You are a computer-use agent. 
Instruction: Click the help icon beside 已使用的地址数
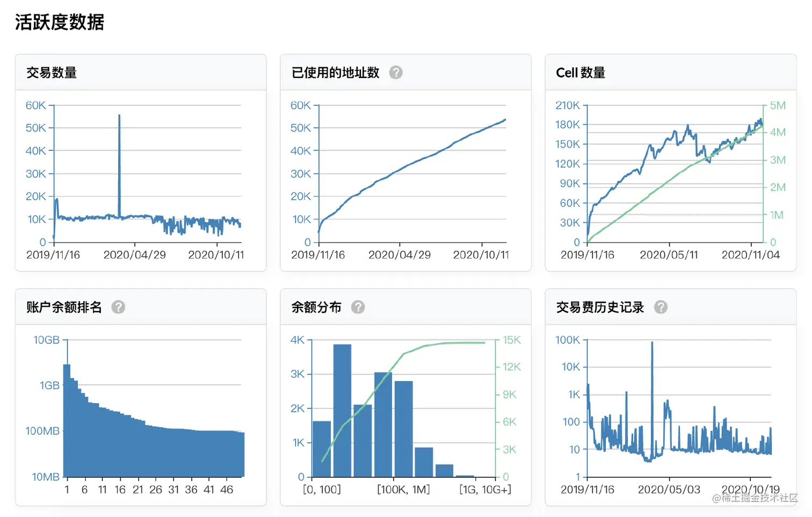(x=396, y=73)
